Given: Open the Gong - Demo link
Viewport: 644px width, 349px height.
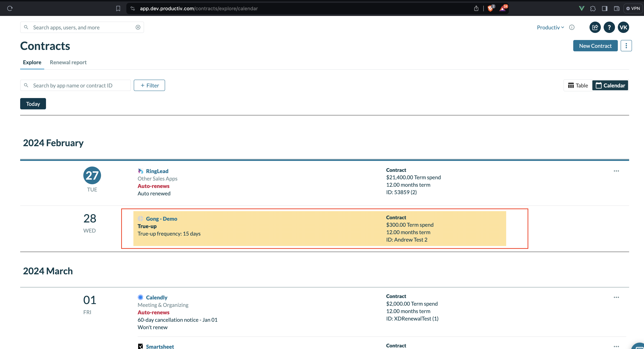Looking at the screenshot, I should pos(161,219).
